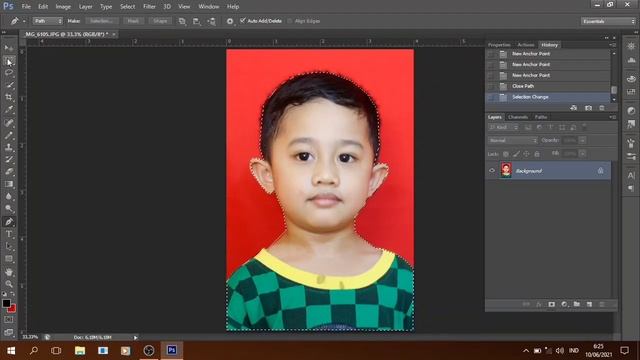Switch to the Paths tab

click(x=541, y=117)
